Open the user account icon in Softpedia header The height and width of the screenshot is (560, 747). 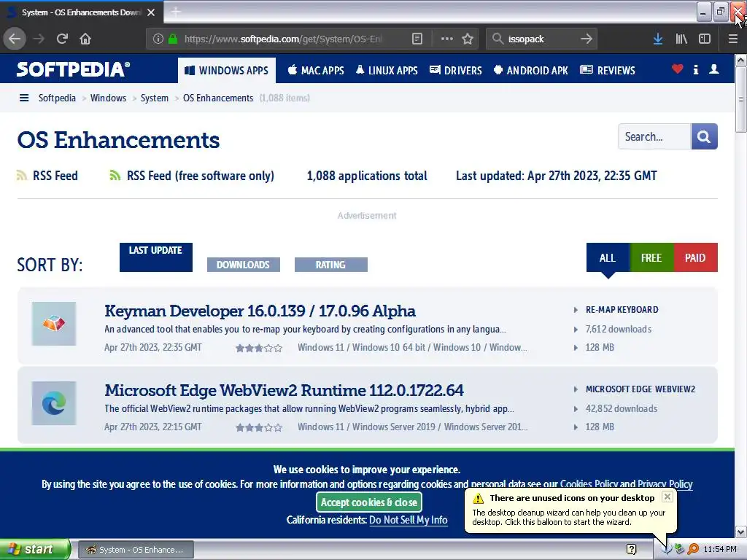714,69
